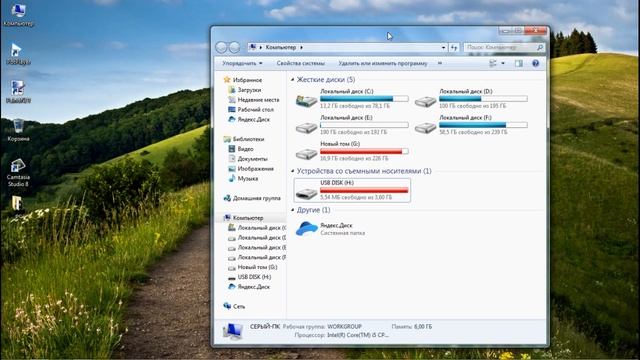Open Explorer help question mark icon

point(536,63)
